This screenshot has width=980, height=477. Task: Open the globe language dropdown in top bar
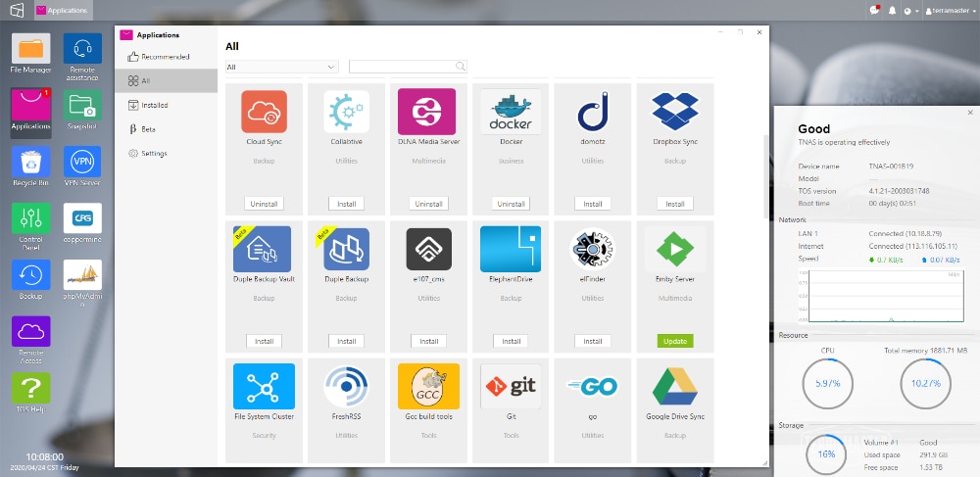[911, 11]
